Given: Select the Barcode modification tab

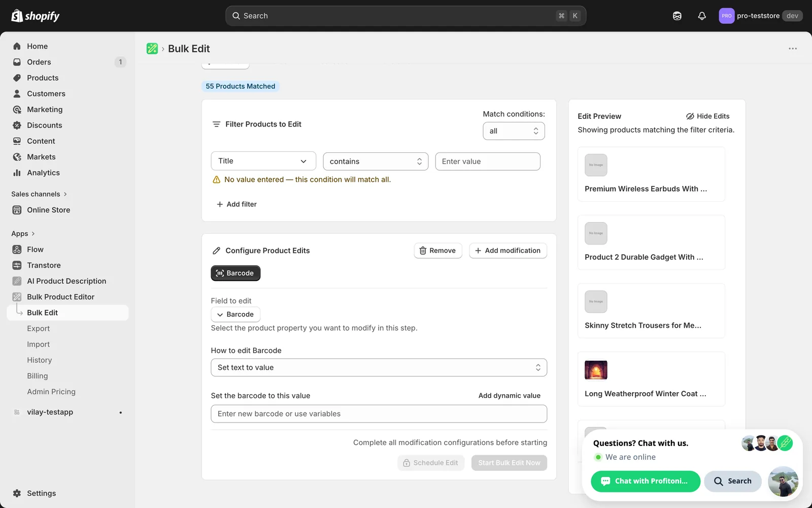Looking at the screenshot, I should tap(235, 273).
